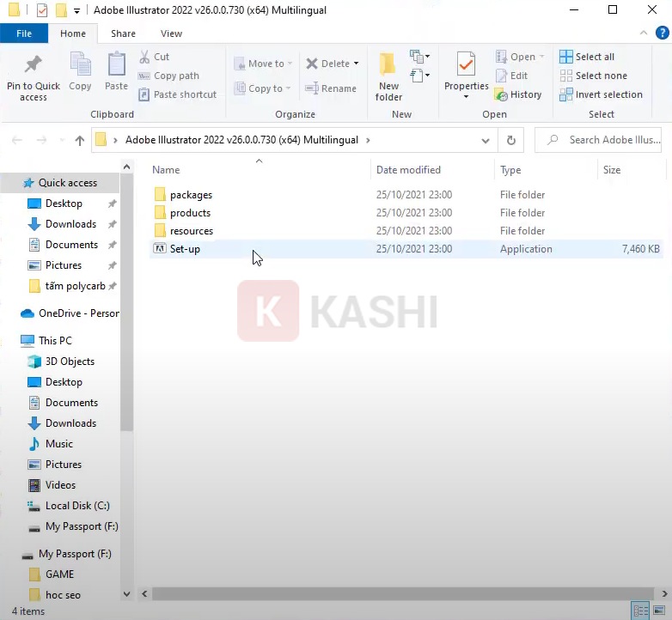
Task: Open the recent locations dropdown arrow
Action: pyautogui.click(x=62, y=140)
